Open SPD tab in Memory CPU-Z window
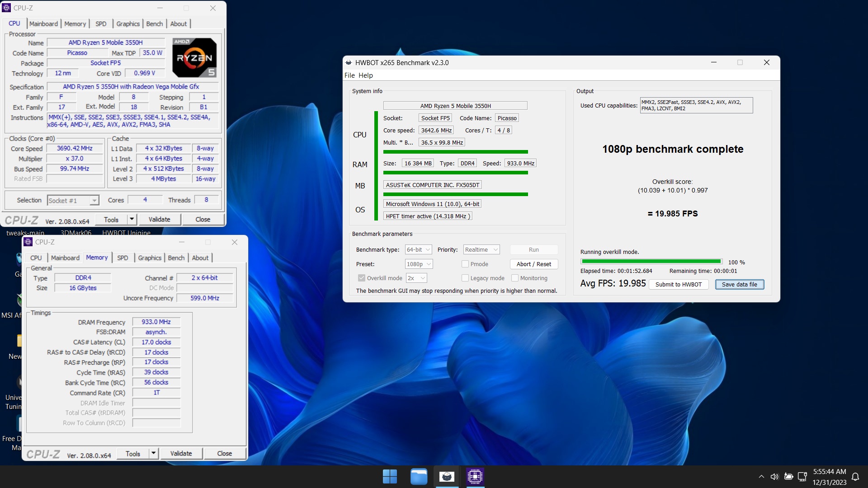 pos(123,258)
